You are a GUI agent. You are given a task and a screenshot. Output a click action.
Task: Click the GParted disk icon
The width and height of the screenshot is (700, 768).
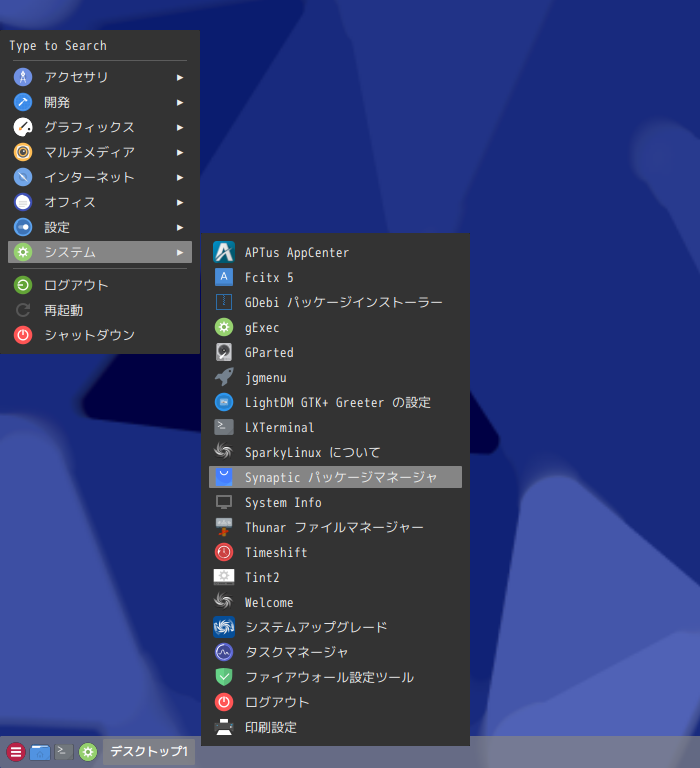tap(224, 352)
